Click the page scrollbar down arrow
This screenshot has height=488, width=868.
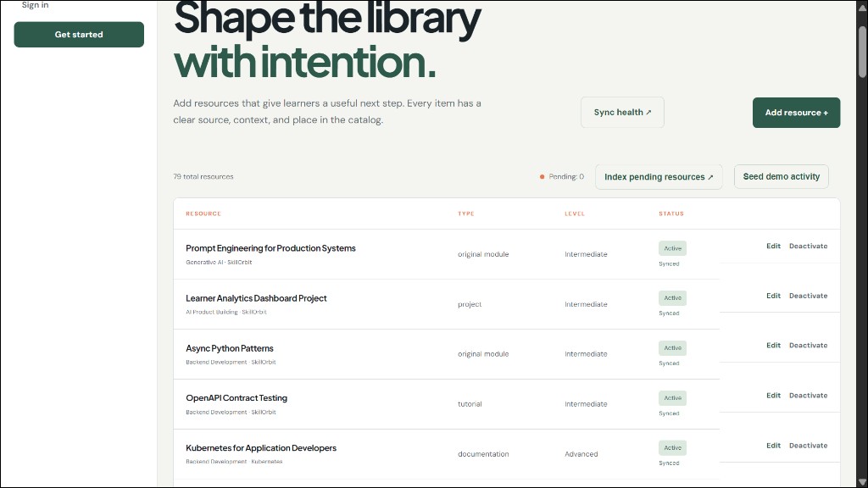[862, 482]
